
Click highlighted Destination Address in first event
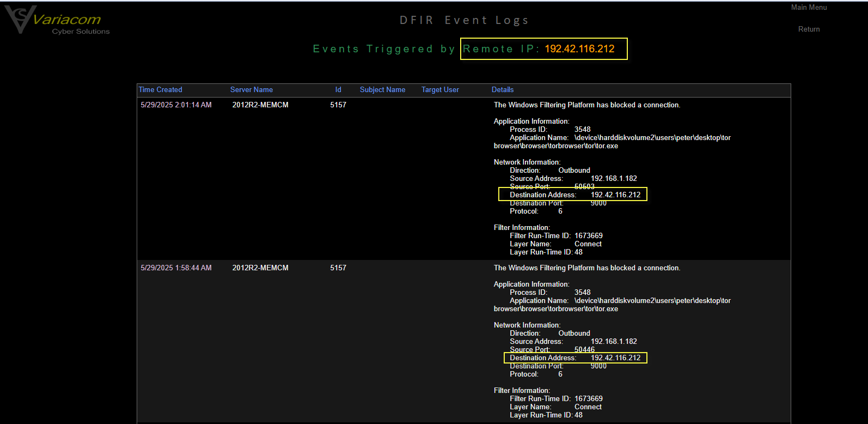pyautogui.click(x=615, y=195)
